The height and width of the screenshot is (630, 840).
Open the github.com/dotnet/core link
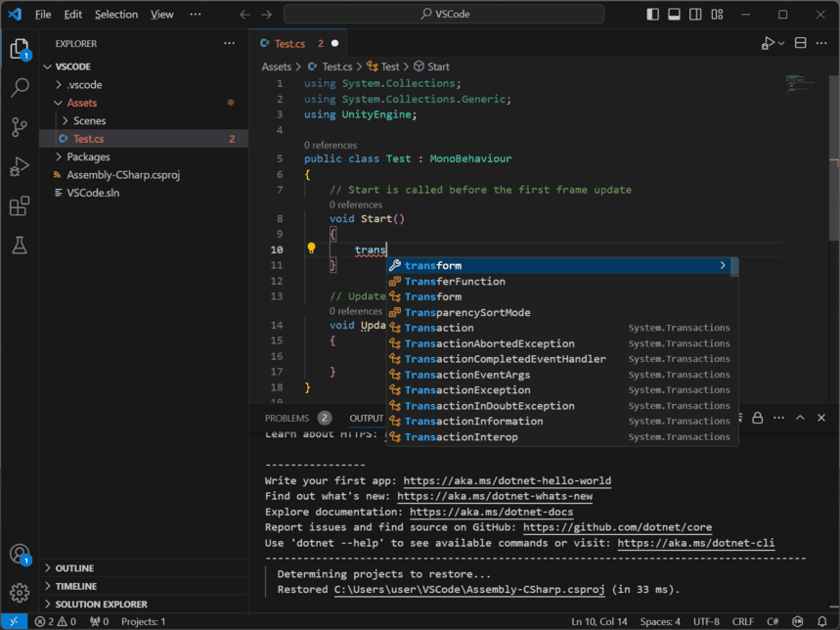coord(617,527)
